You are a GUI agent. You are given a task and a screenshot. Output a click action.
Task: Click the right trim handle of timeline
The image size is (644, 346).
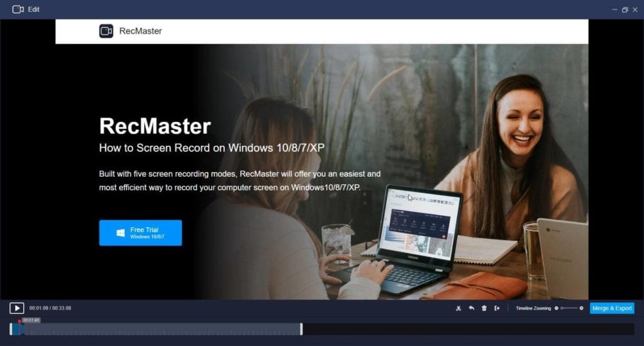[x=301, y=329]
